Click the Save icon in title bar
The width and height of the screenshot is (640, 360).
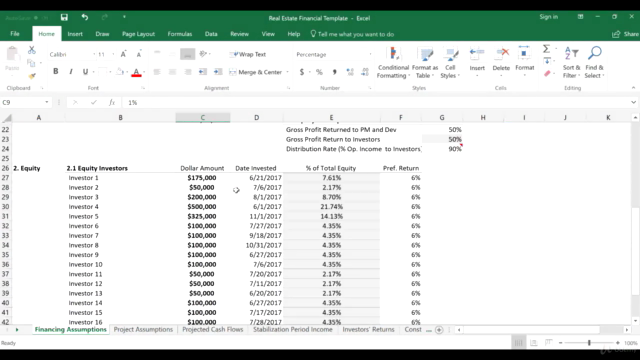pos(64,17)
